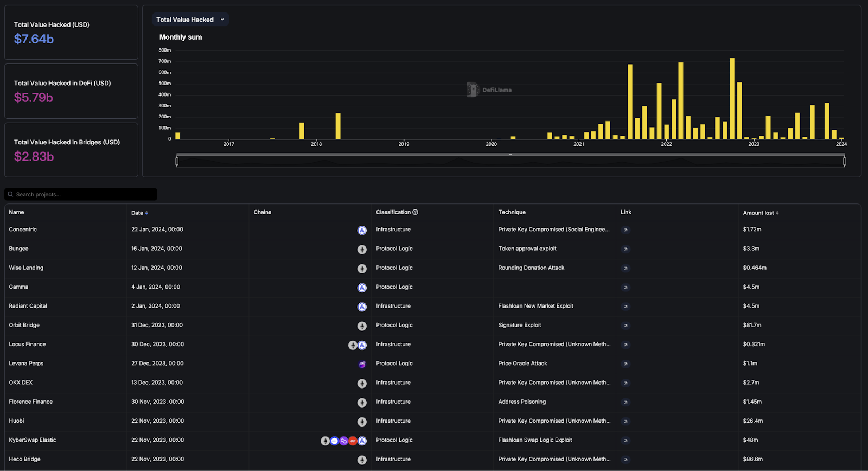This screenshot has width=868, height=471.
Task: Open the Total Value Hacked dropdown
Action: point(190,20)
